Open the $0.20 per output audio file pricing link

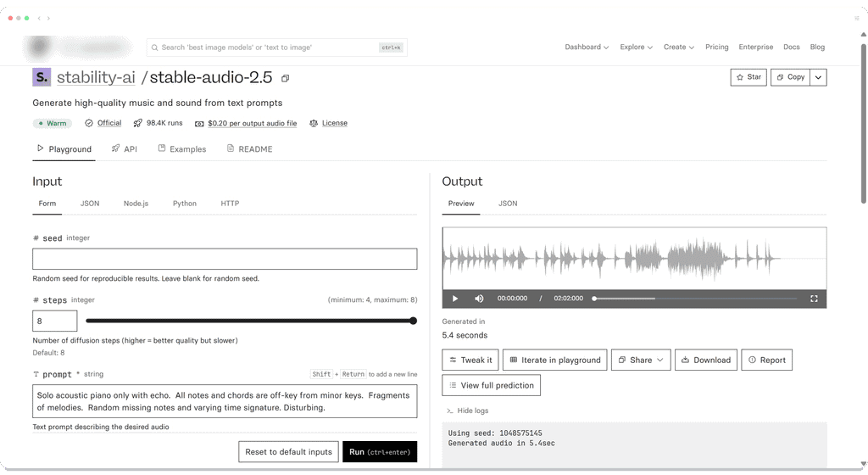point(253,124)
